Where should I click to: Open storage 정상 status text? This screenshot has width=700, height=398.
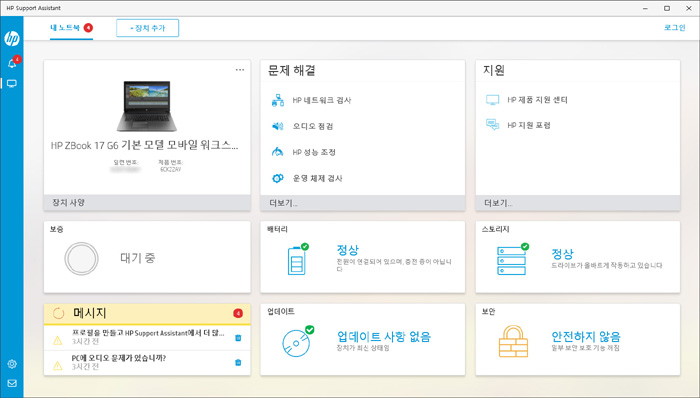click(562, 254)
